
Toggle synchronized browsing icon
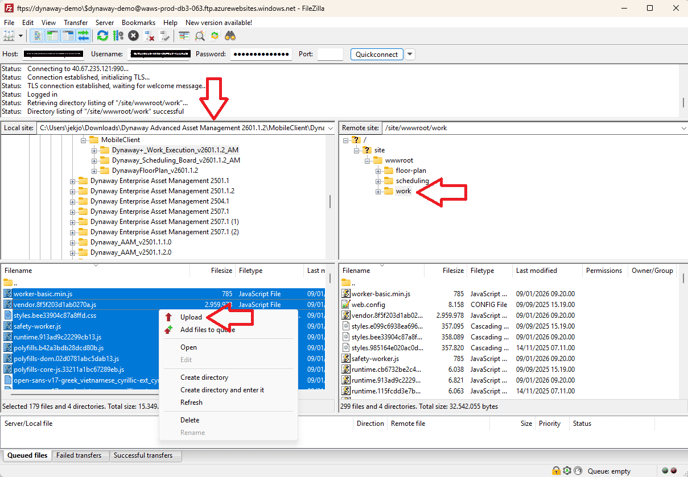(x=214, y=36)
